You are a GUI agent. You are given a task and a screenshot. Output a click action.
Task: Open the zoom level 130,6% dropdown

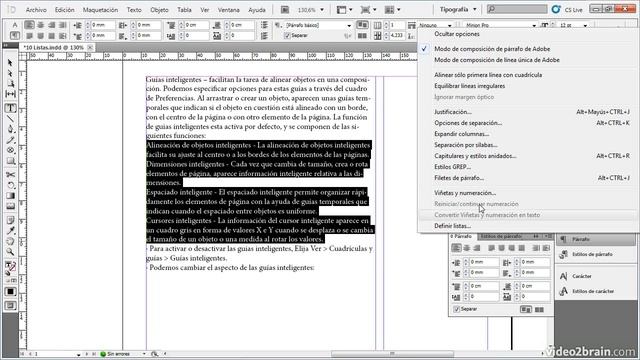click(322, 9)
